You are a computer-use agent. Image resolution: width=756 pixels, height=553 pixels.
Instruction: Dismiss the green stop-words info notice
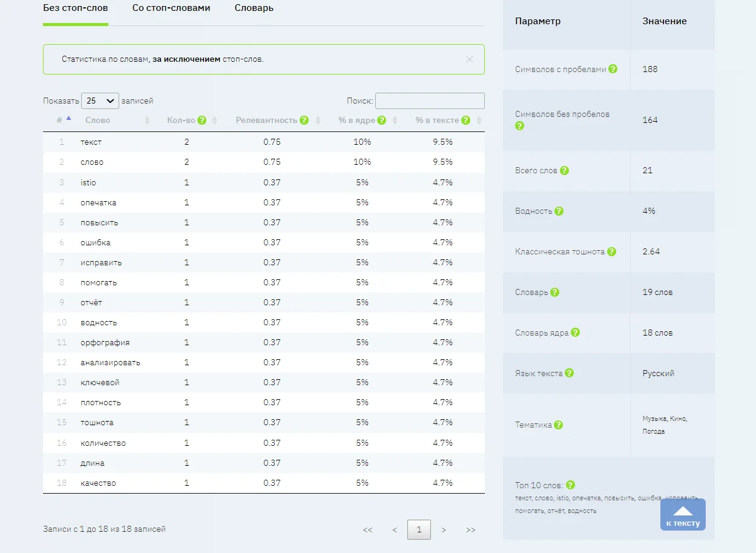pos(469,59)
